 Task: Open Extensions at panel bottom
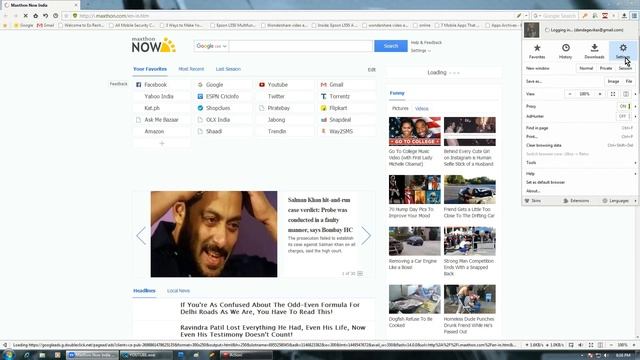[576, 201]
